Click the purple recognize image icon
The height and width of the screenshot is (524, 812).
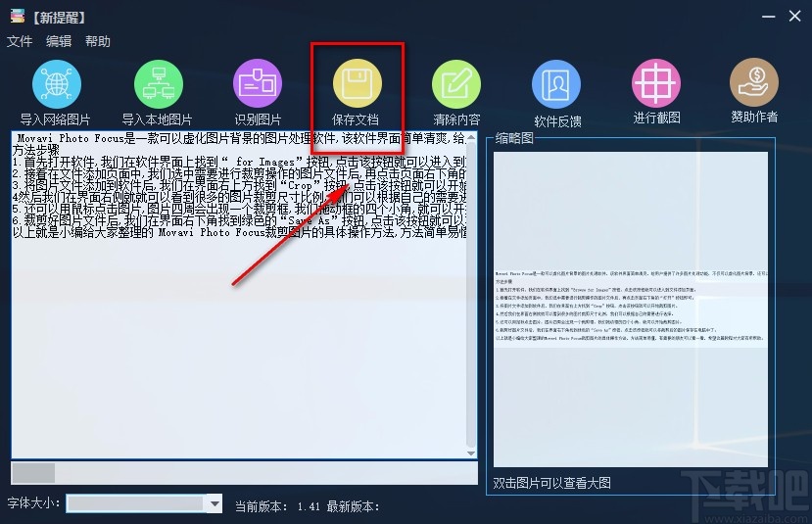click(258, 83)
